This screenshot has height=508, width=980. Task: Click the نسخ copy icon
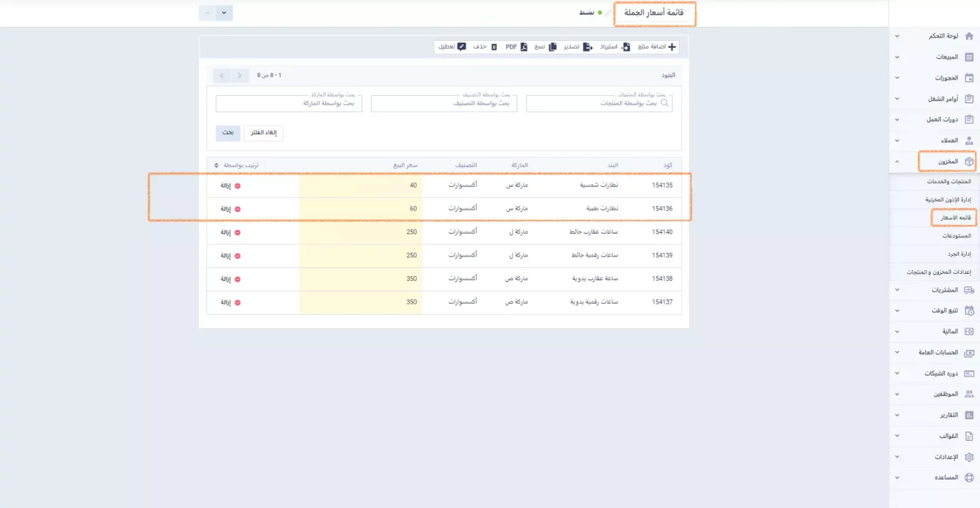click(x=553, y=47)
